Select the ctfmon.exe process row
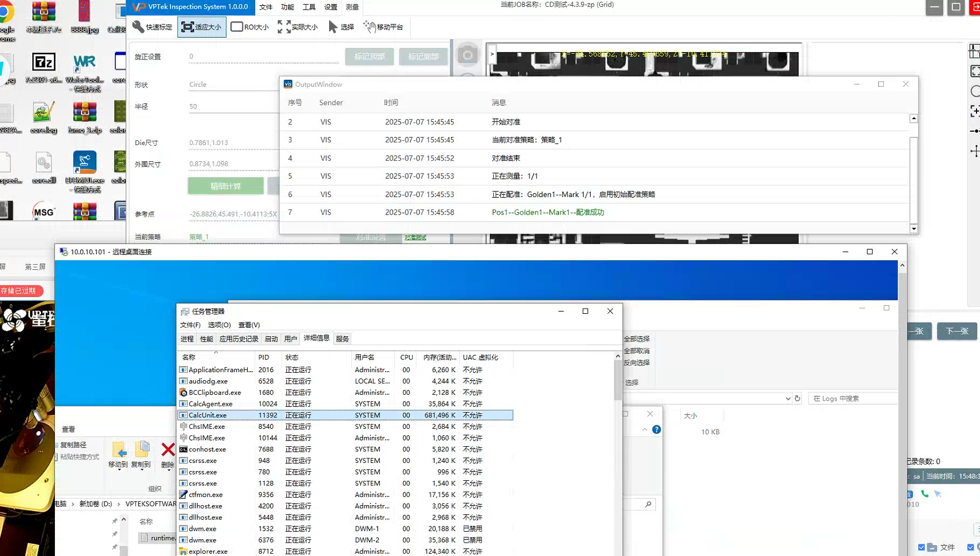The height and width of the screenshot is (556, 980). click(345, 495)
